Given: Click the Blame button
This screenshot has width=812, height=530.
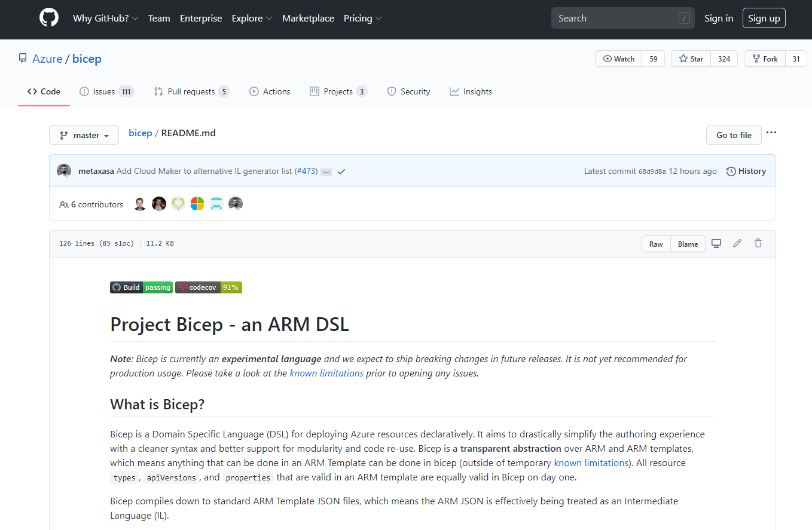Looking at the screenshot, I should point(688,244).
